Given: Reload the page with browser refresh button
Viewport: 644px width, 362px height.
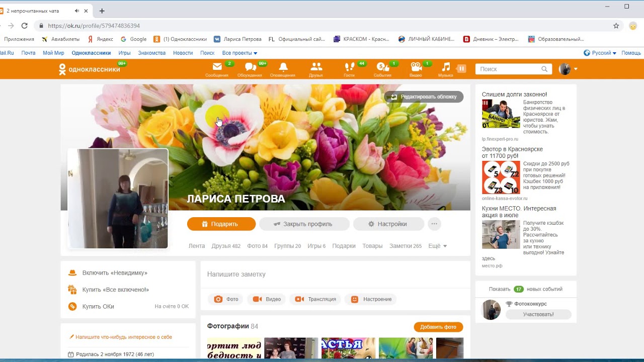Looking at the screenshot, I should tap(24, 26).
